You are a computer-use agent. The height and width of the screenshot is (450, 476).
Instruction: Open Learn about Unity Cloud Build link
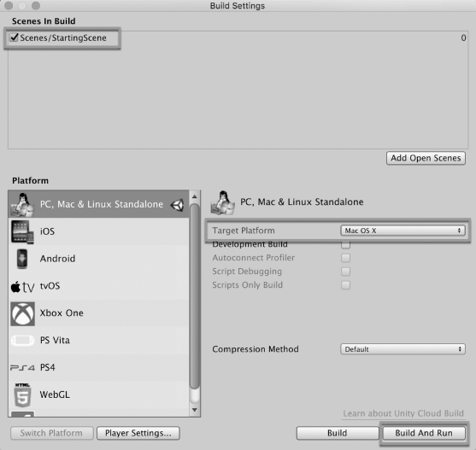403,413
